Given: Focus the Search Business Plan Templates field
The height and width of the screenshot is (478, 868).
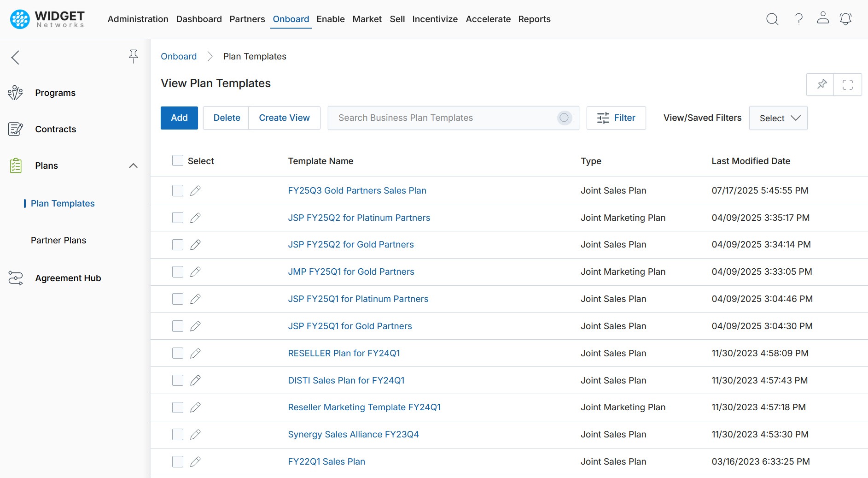Looking at the screenshot, I should (444, 118).
